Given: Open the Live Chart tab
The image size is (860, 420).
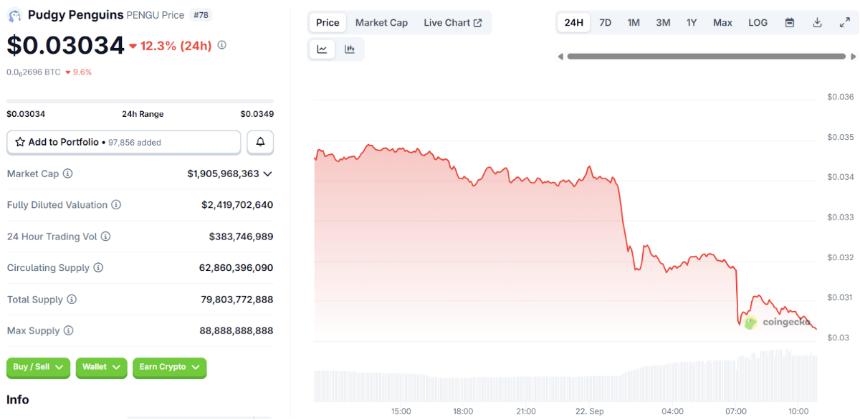Looking at the screenshot, I should pos(452,22).
